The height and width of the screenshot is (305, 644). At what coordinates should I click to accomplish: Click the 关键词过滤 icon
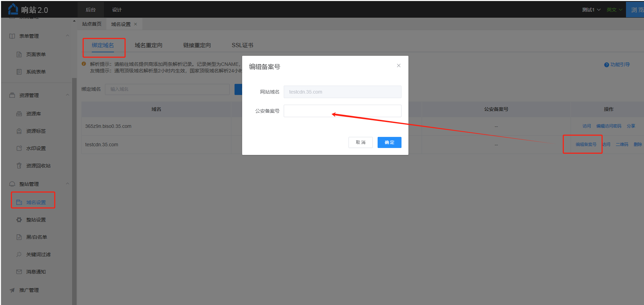(19, 254)
